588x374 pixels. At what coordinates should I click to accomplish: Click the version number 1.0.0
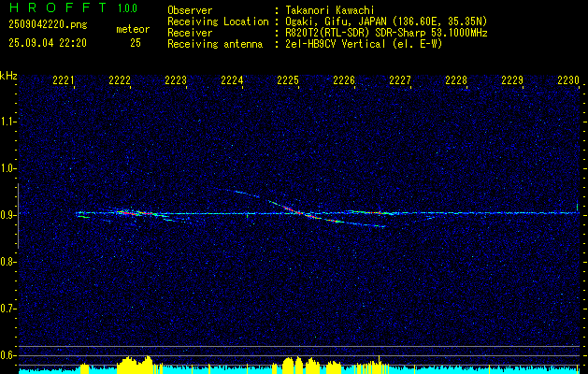[x=127, y=8]
